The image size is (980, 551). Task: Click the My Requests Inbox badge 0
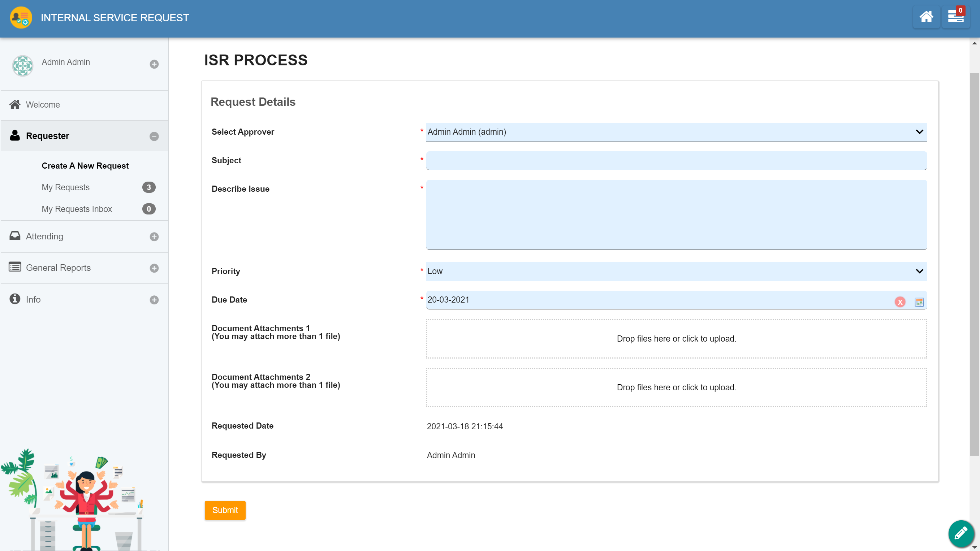149,209
